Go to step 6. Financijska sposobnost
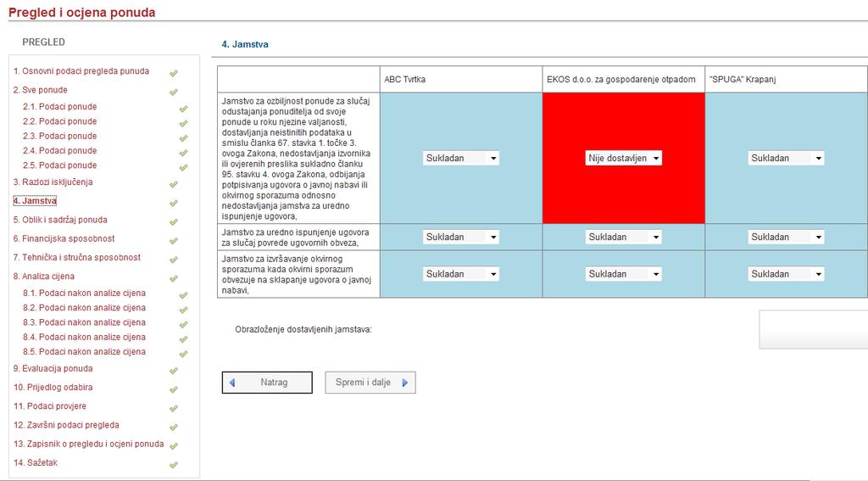The image size is (868, 481). point(64,238)
